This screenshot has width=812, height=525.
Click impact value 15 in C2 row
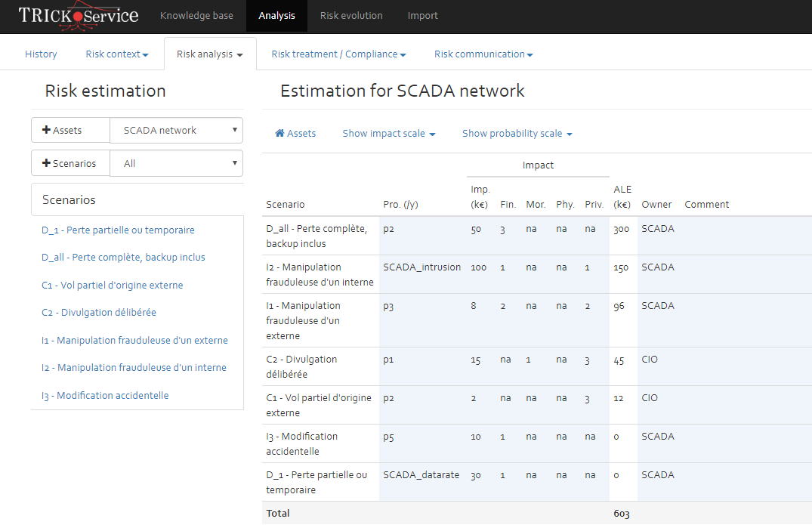pyautogui.click(x=475, y=360)
